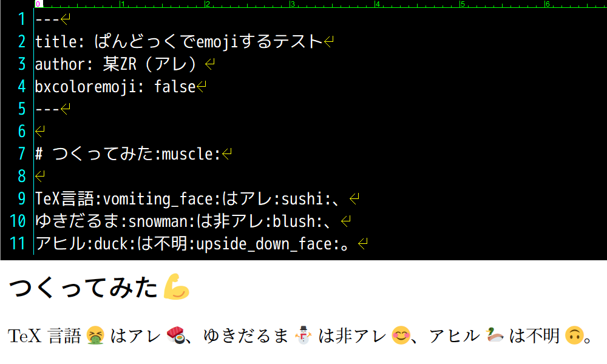The image size is (607, 364).
Task: Click the return marker on empty line 6
Action: (x=39, y=132)
